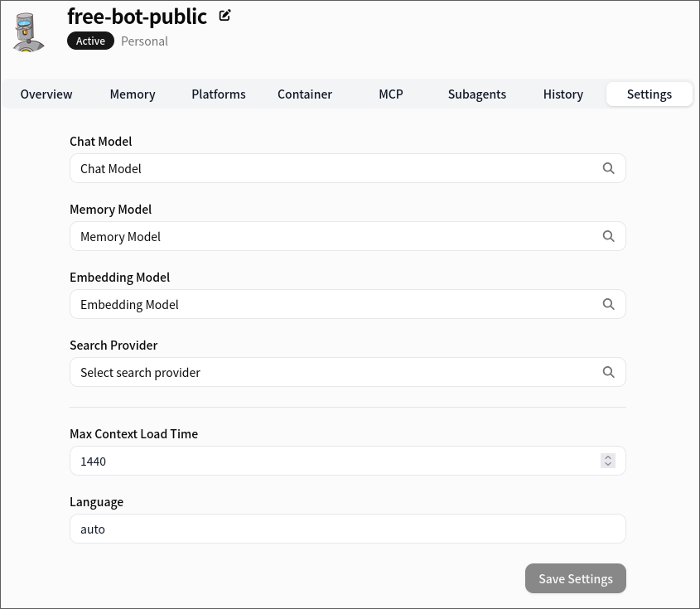
Task: Open the MCP tab
Action: coord(391,94)
